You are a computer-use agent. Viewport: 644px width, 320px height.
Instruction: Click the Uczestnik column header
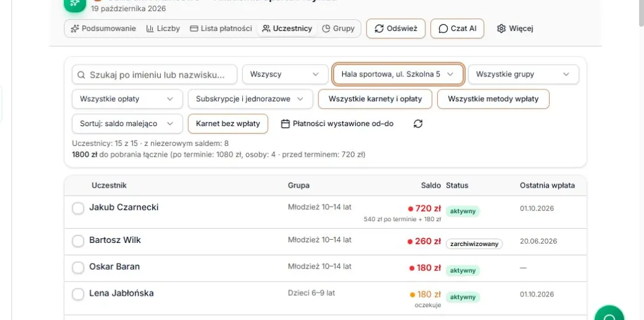coord(109,185)
